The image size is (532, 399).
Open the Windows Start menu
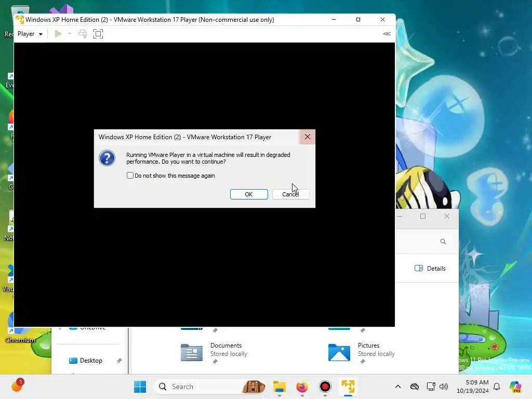(x=140, y=387)
